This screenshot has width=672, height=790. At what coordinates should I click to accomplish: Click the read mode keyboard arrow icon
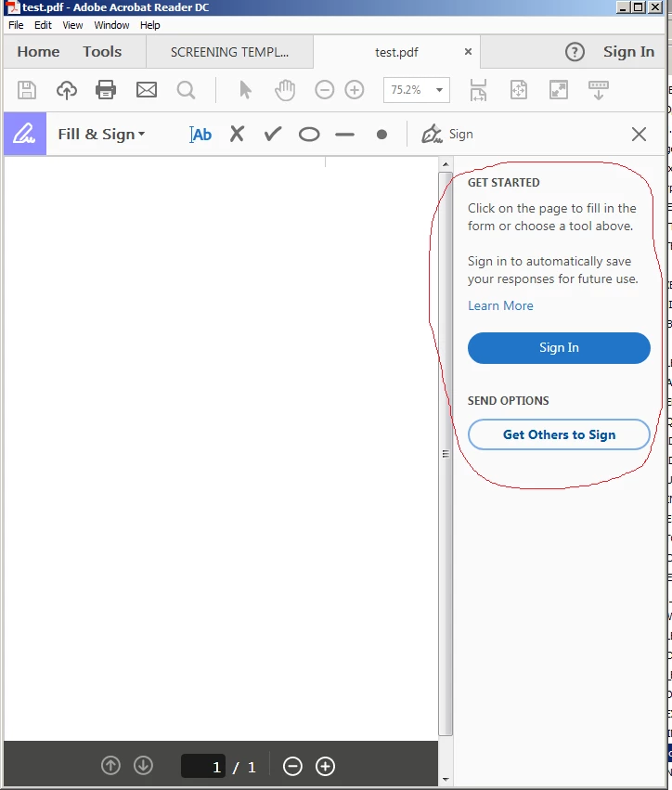pyautogui.click(x=599, y=91)
